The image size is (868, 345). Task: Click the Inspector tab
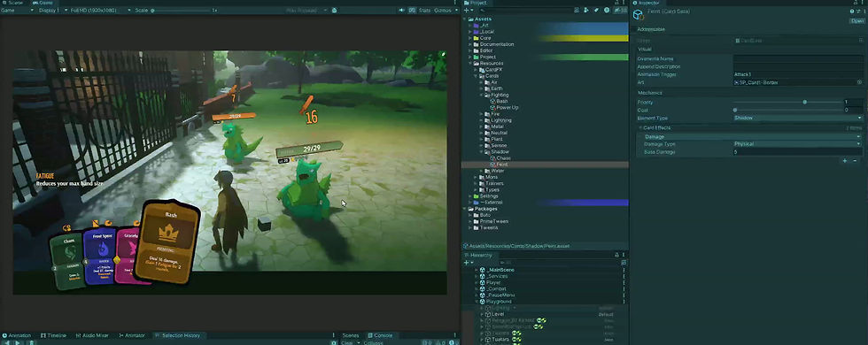pos(647,3)
